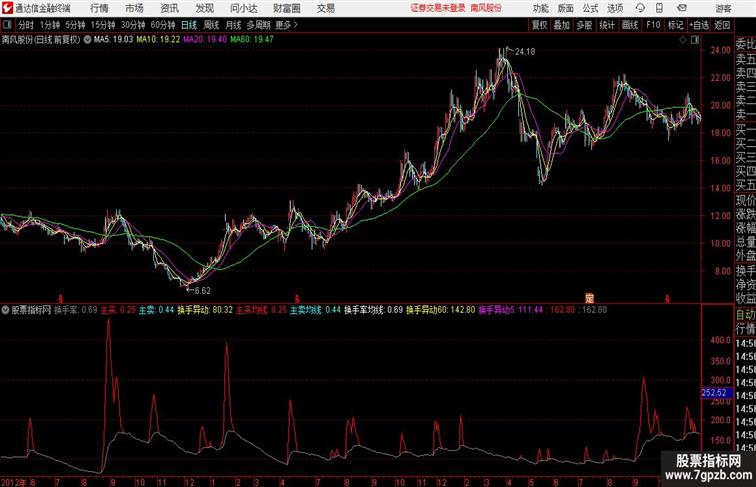
Task: Click the orange 定 marker on chart
Action: (x=589, y=298)
